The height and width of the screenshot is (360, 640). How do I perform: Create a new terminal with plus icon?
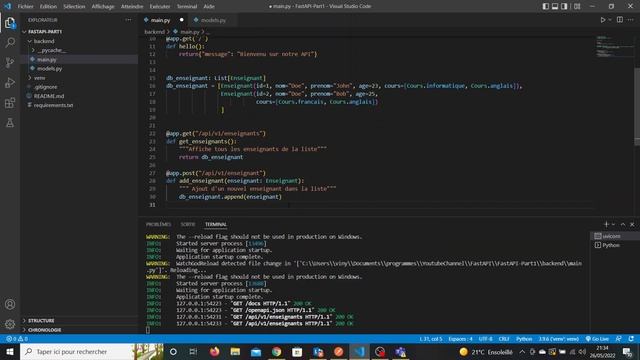point(606,224)
